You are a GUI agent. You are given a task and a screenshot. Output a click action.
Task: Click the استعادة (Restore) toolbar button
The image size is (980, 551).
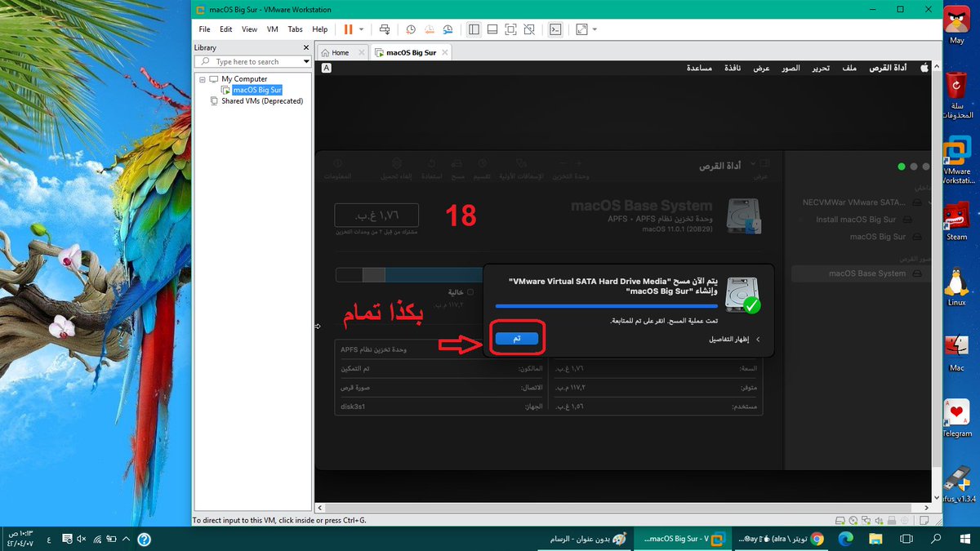click(431, 169)
